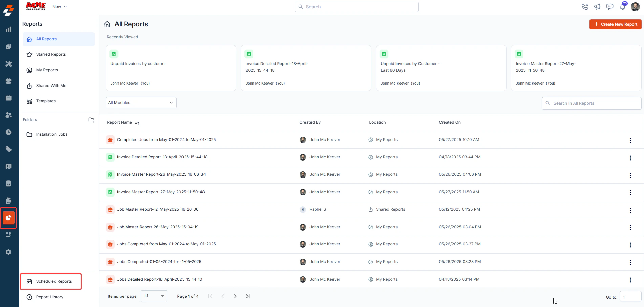Image resolution: width=644 pixels, height=307 pixels.
Task: Open the Unpaid Invoices by customer card
Action: pyautogui.click(x=171, y=68)
